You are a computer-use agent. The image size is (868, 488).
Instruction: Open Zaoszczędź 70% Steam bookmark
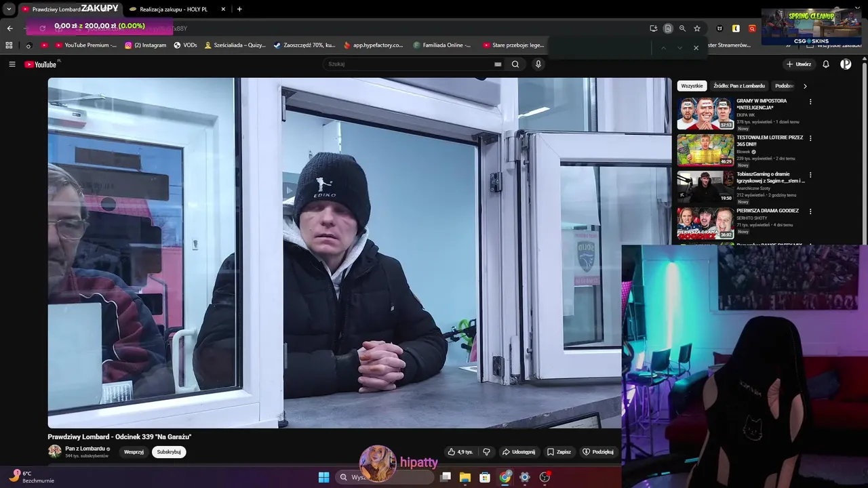click(x=304, y=45)
